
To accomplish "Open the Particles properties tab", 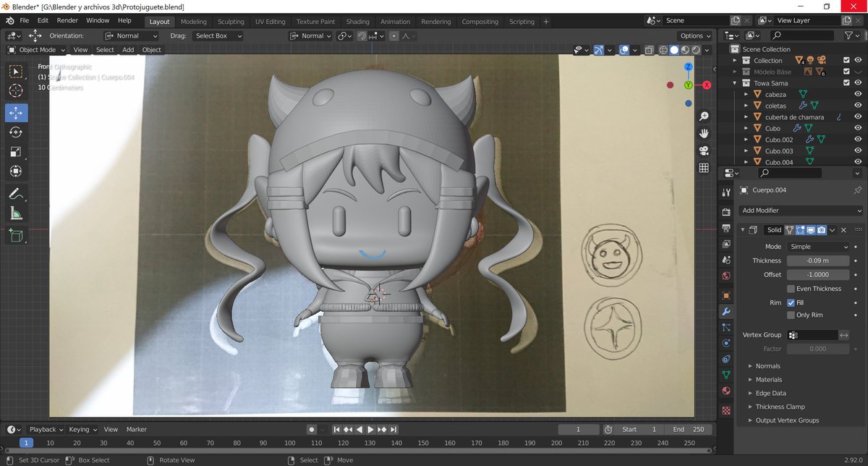I will pyautogui.click(x=726, y=327).
